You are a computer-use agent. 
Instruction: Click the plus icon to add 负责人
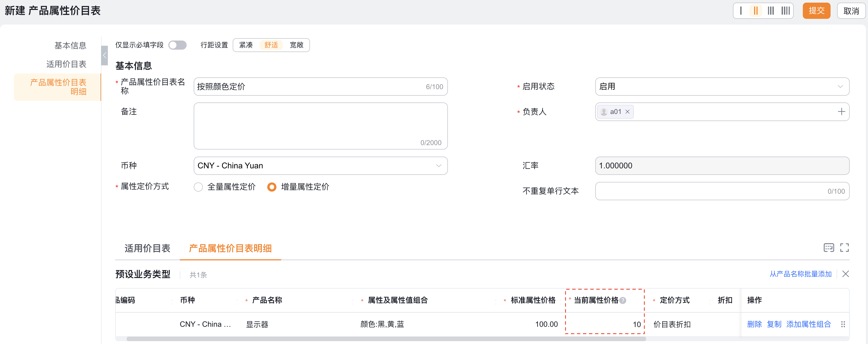coord(841,112)
